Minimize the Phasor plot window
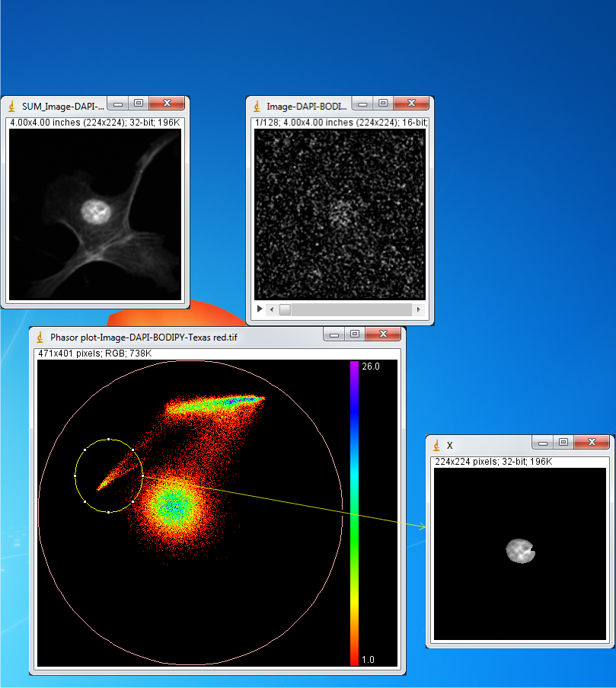 [334, 334]
